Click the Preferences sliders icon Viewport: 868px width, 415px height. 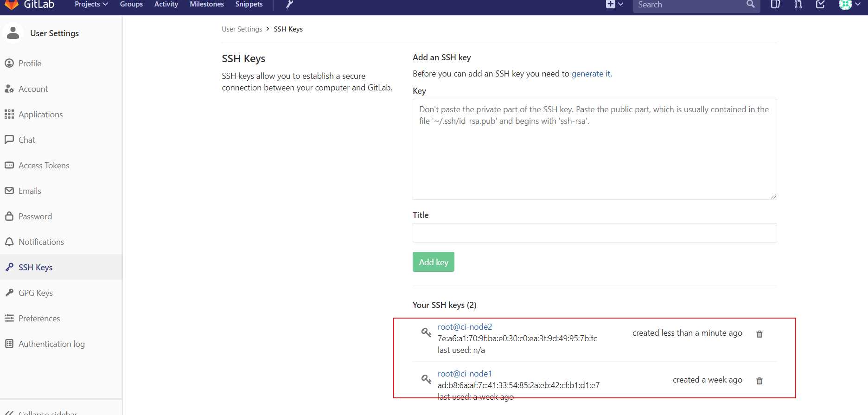(x=9, y=318)
